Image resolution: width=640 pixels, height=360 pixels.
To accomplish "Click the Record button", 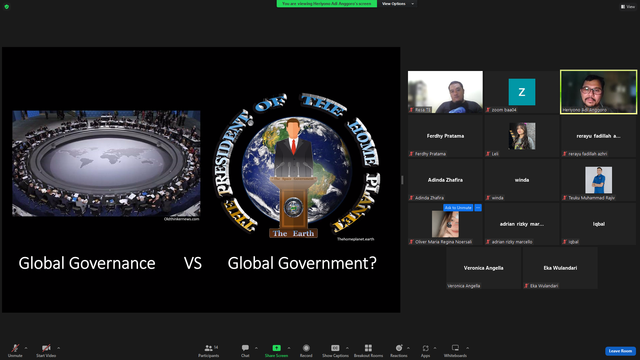I will coord(306,350).
